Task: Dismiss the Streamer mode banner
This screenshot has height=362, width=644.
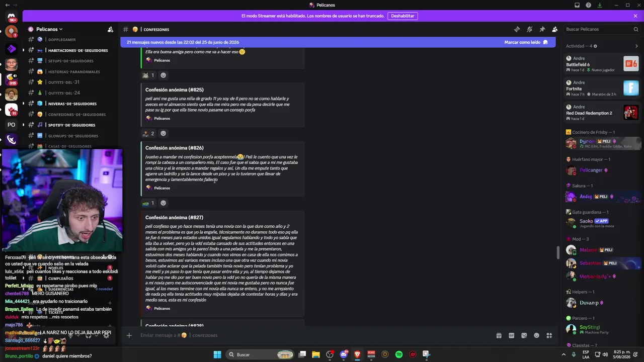Action: [635, 16]
